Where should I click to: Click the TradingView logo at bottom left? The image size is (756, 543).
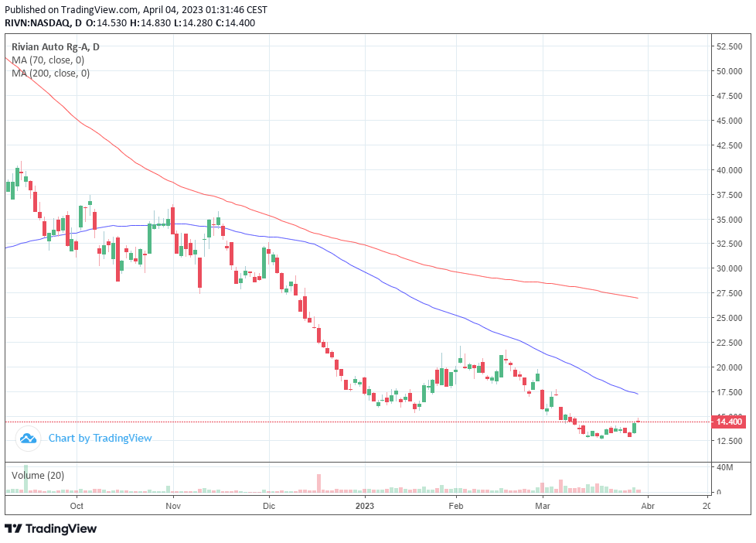pyautogui.click(x=50, y=528)
